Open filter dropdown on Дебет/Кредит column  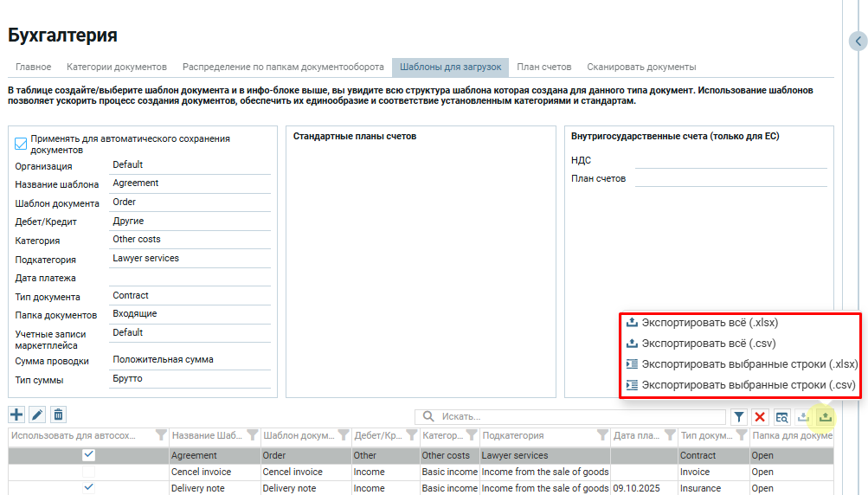click(x=410, y=435)
